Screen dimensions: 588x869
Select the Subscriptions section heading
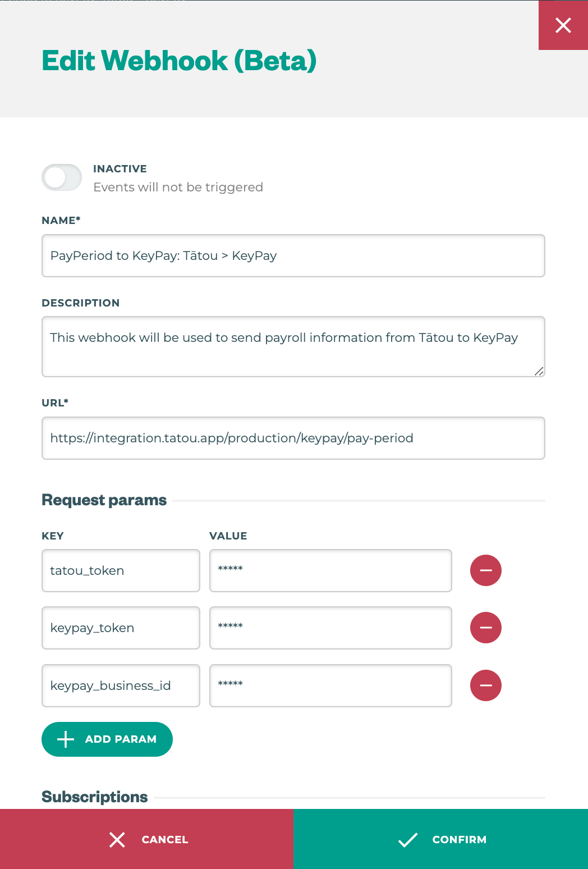[x=94, y=797]
